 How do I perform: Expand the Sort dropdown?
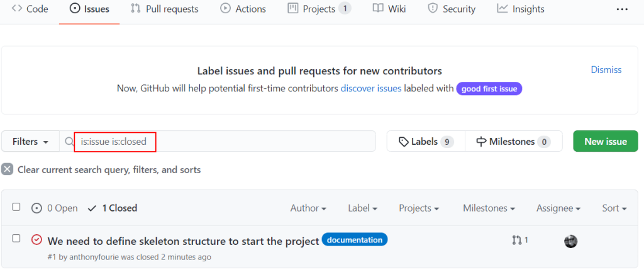tap(614, 208)
